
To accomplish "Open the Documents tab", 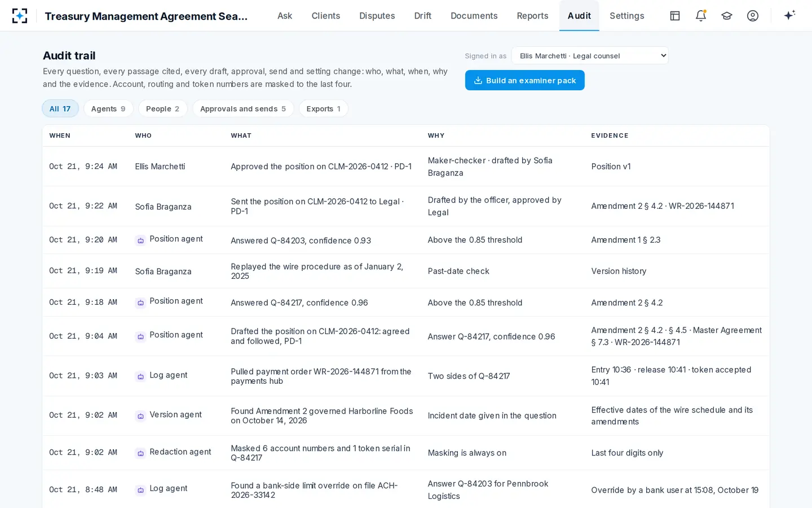I will pos(474,16).
